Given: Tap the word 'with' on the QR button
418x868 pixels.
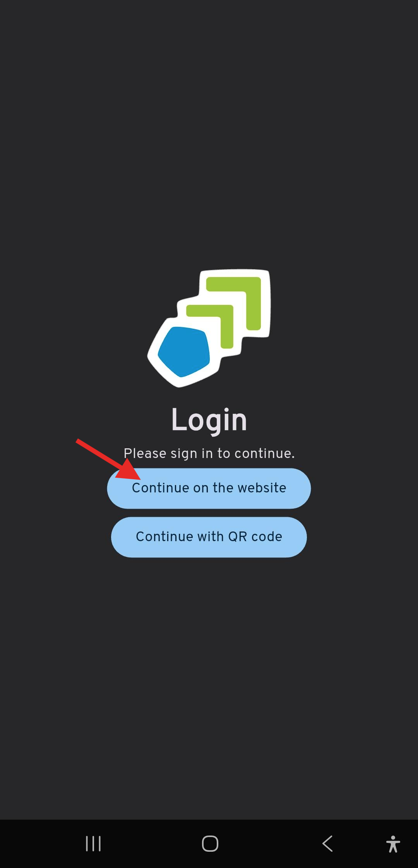Looking at the screenshot, I should tap(211, 537).
